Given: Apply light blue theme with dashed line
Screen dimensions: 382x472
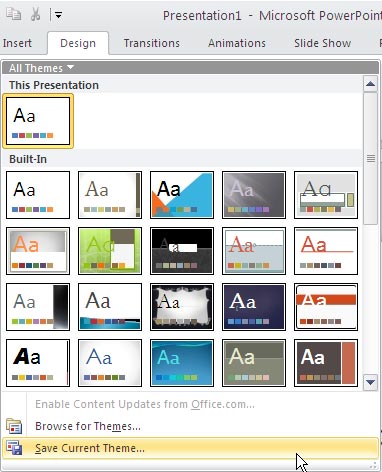Looking at the screenshot, I should tap(254, 251).
